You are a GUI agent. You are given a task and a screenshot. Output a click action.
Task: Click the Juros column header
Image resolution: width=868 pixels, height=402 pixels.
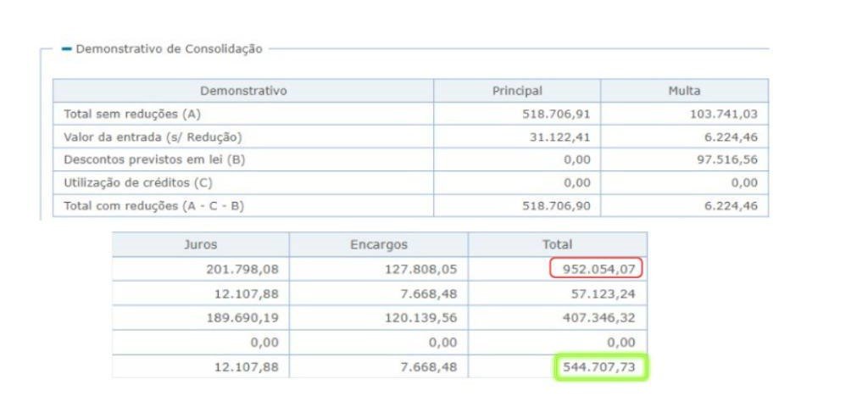pos(201,244)
